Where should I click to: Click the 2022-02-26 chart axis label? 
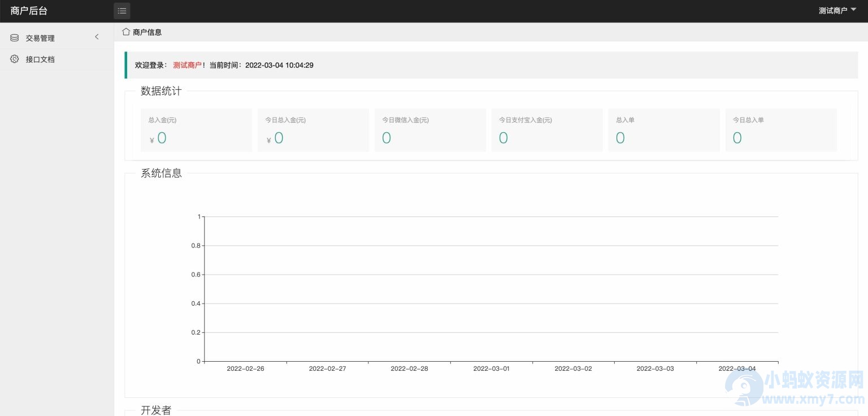tap(245, 369)
